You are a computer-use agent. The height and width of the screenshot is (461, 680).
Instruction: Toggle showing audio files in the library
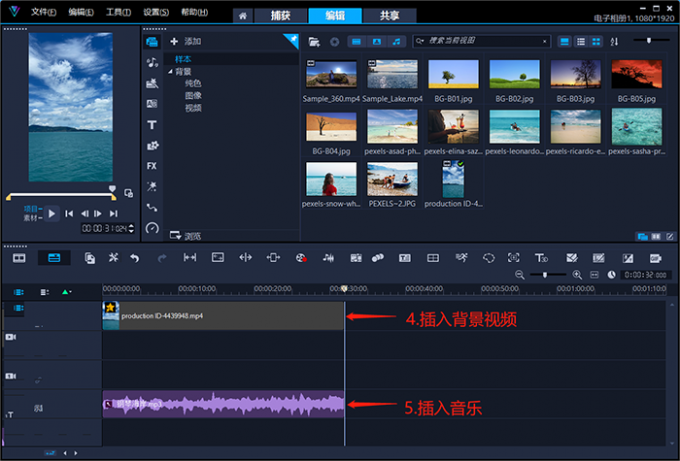[x=396, y=42]
